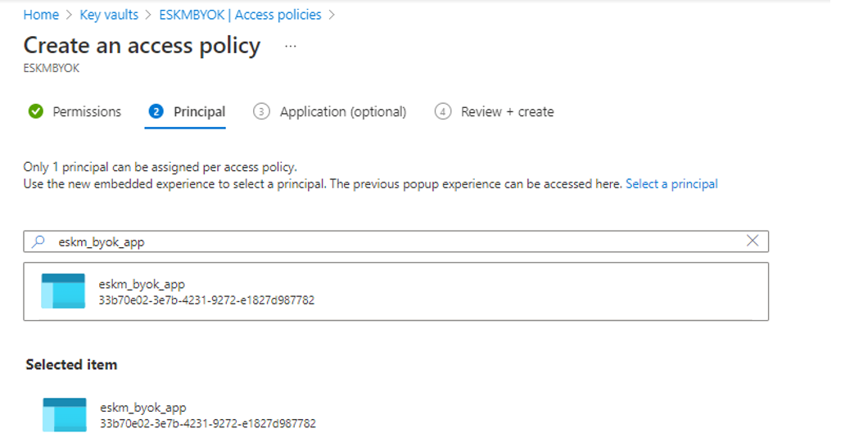This screenshot has width=868, height=442.
Task: Switch to the Permissions step tab
Action: pyautogui.click(x=75, y=112)
